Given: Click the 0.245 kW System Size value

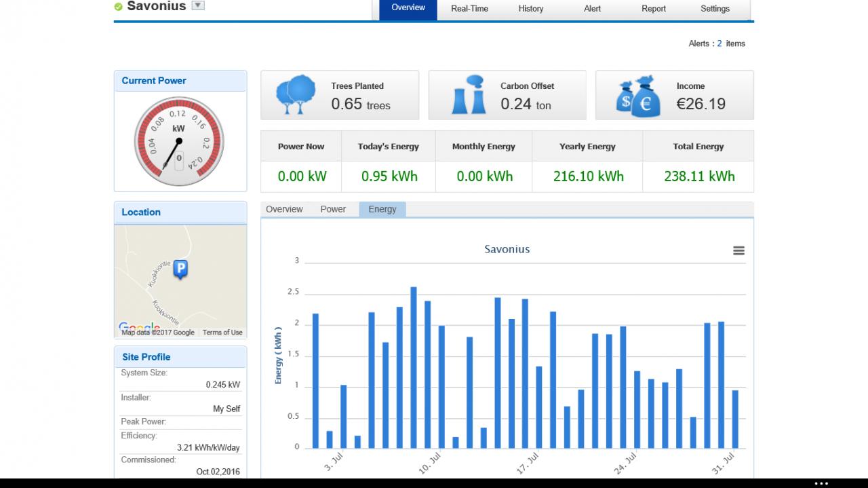Looking at the screenshot, I should pyautogui.click(x=223, y=385).
